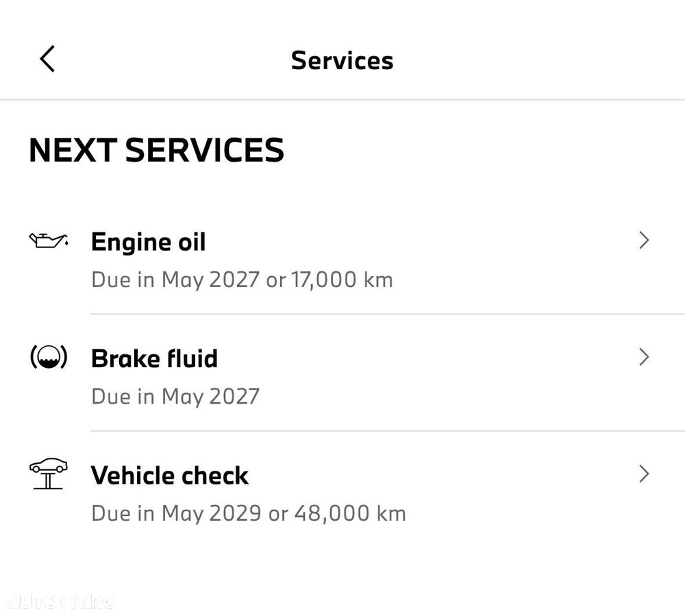Click the brake fluid warning icon
Screen dimensions: 685x616
[48, 357]
